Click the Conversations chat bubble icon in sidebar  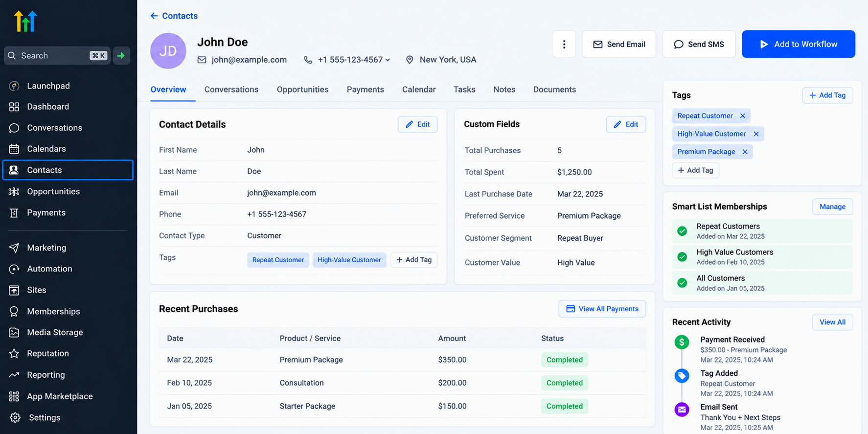pyautogui.click(x=14, y=128)
